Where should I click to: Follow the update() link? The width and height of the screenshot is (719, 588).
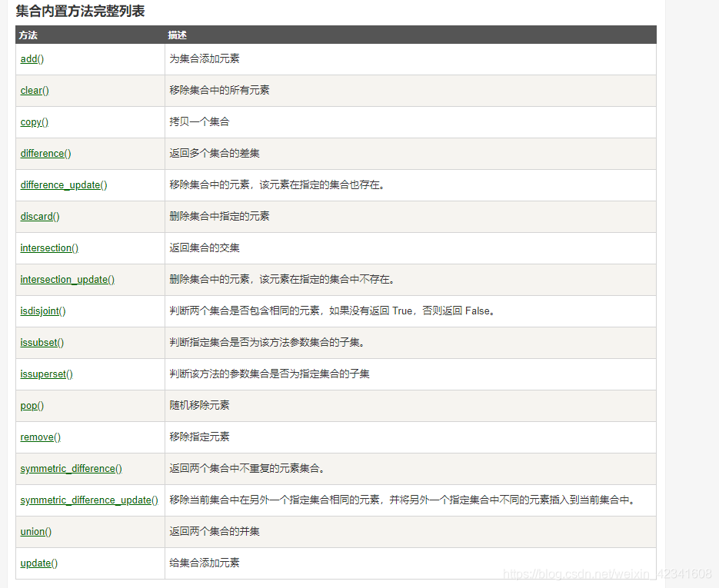point(39,563)
